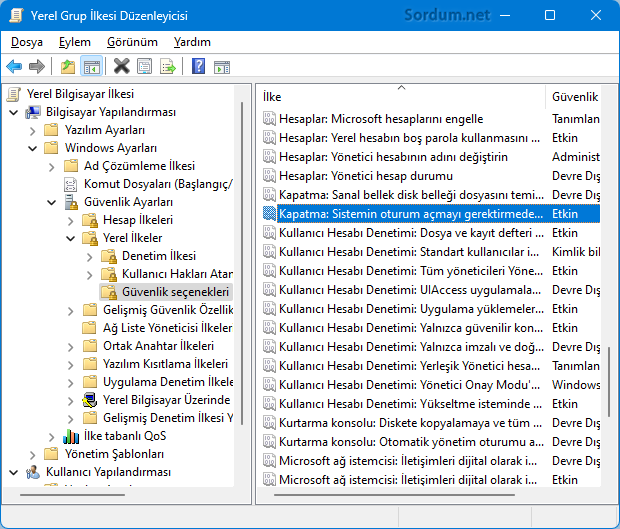The height and width of the screenshot is (529, 620).
Task: Select Yazılım Kısıtlama İlkeleri in tree
Action: 165,364
